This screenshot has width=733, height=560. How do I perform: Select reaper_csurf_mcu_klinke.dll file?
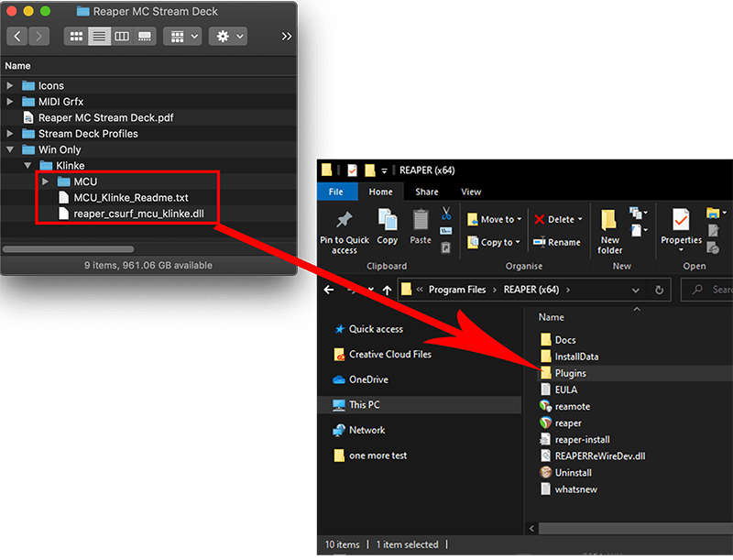coord(138,214)
